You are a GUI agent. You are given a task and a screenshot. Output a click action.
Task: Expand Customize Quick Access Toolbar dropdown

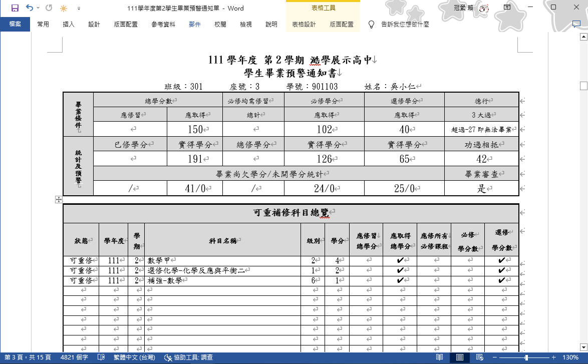tap(79, 8)
